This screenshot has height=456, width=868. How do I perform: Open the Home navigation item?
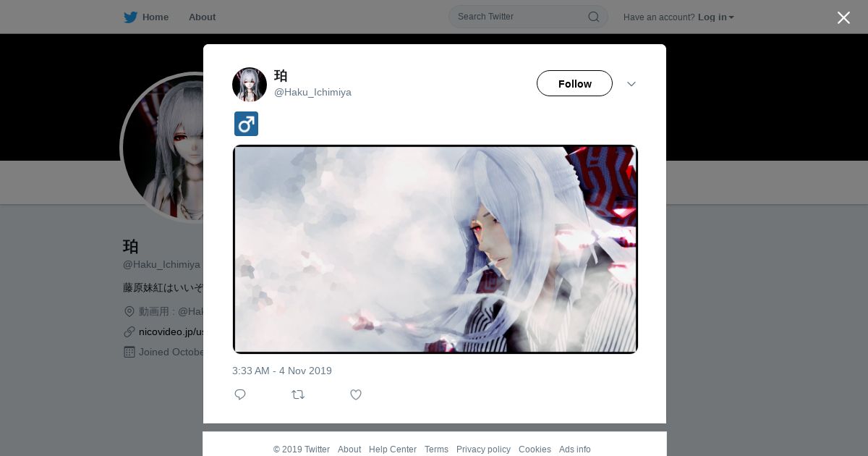(x=155, y=17)
